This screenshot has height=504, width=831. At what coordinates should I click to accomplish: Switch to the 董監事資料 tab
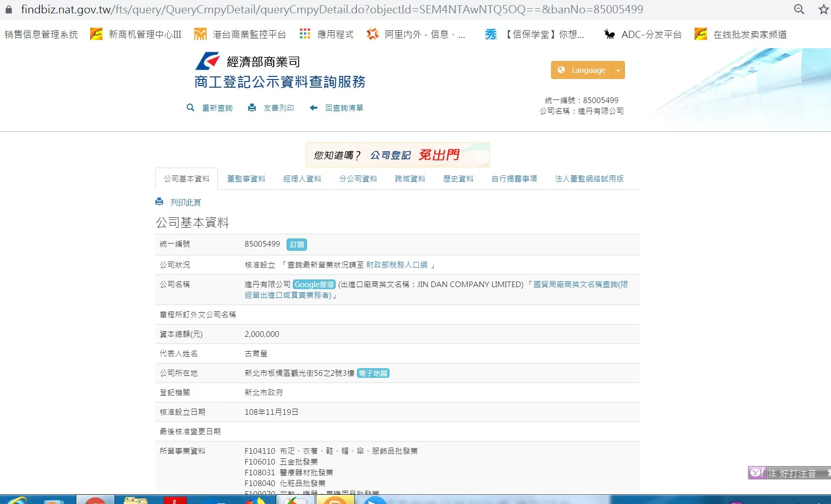point(246,179)
